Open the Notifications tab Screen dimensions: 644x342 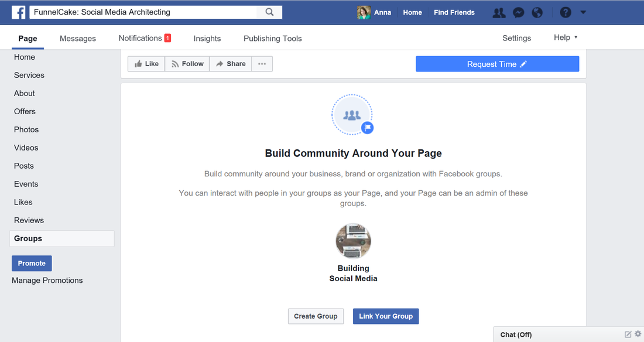coord(145,38)
